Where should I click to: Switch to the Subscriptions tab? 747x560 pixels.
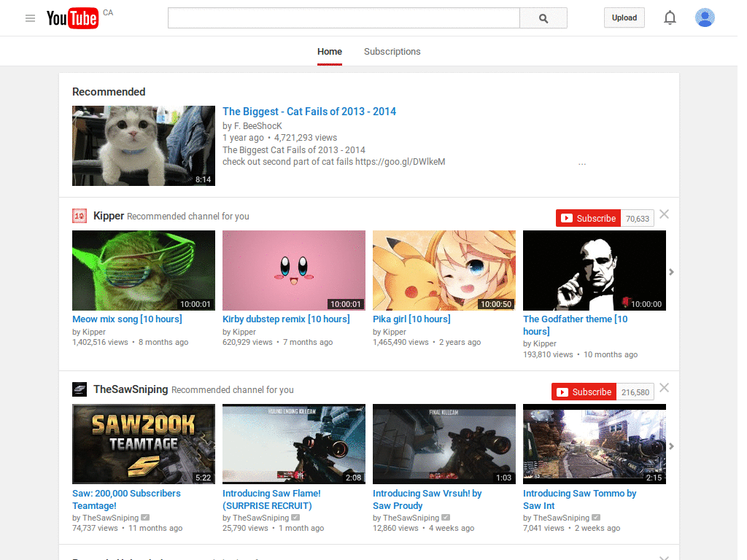click(392, 52)
